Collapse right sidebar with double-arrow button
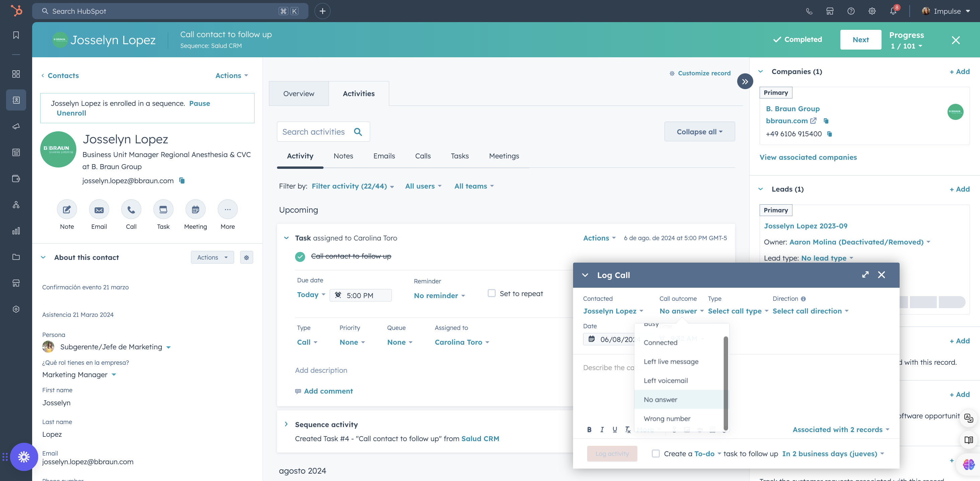 pyautogui.click(x=745, y=81)
